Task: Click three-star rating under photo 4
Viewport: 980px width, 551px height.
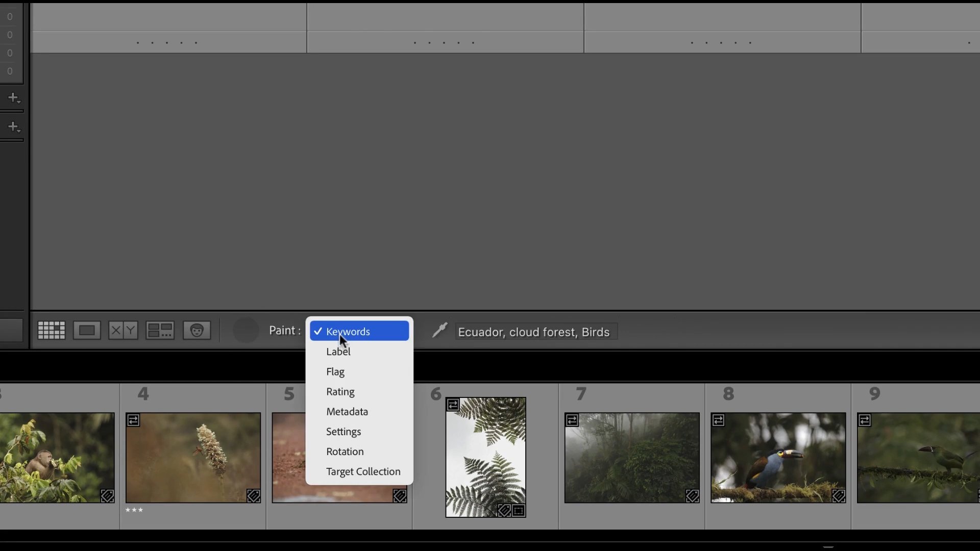Action: pyautogui.click(x=134, y=510)
